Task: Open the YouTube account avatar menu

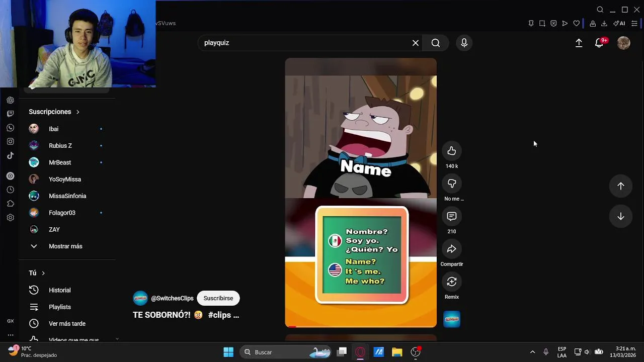Action: 624,43
